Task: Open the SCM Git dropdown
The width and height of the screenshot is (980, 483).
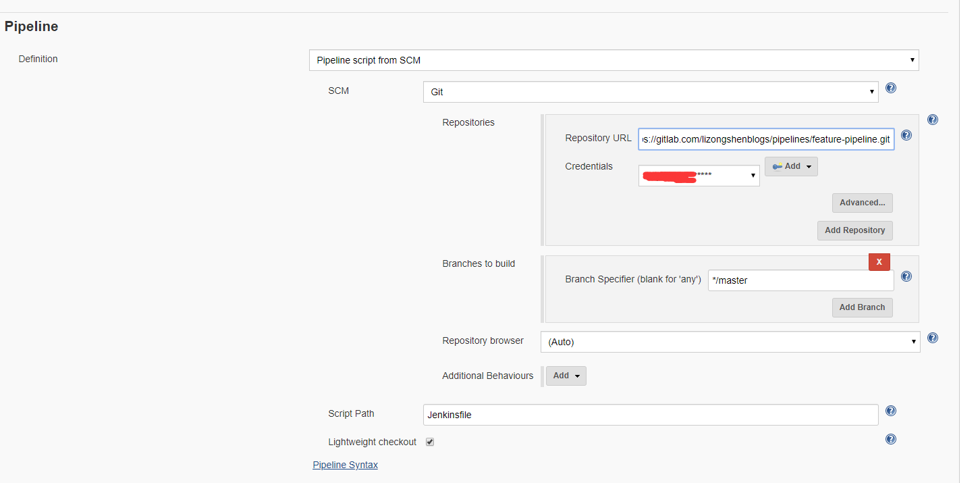Action: point(650,92)
